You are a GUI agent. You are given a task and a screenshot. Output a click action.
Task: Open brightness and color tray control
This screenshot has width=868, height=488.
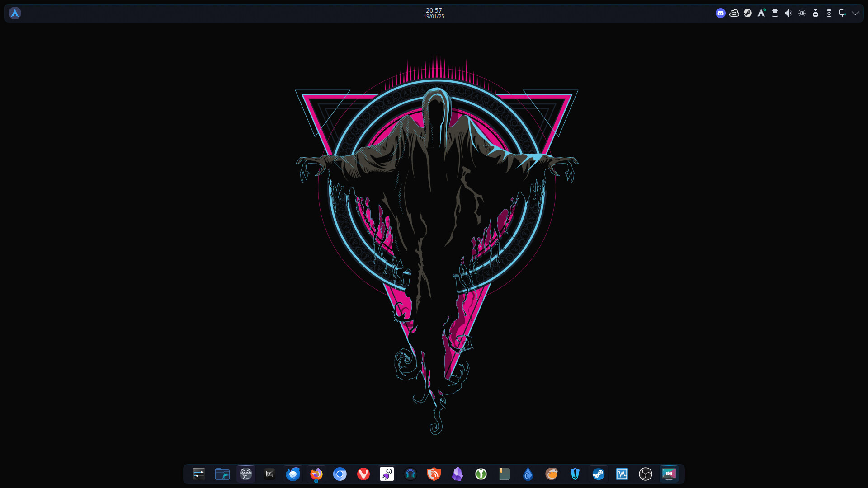click(802, 13)
